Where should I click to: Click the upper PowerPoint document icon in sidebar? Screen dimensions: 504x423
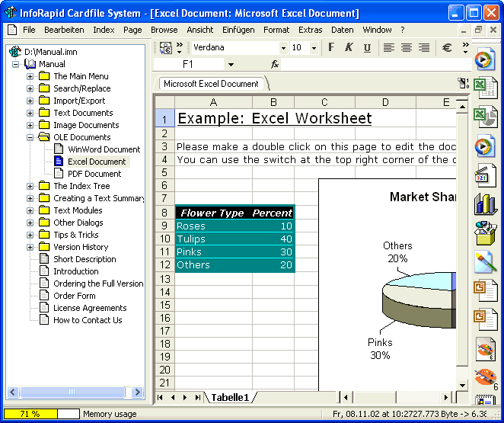[x=485, y=290]
